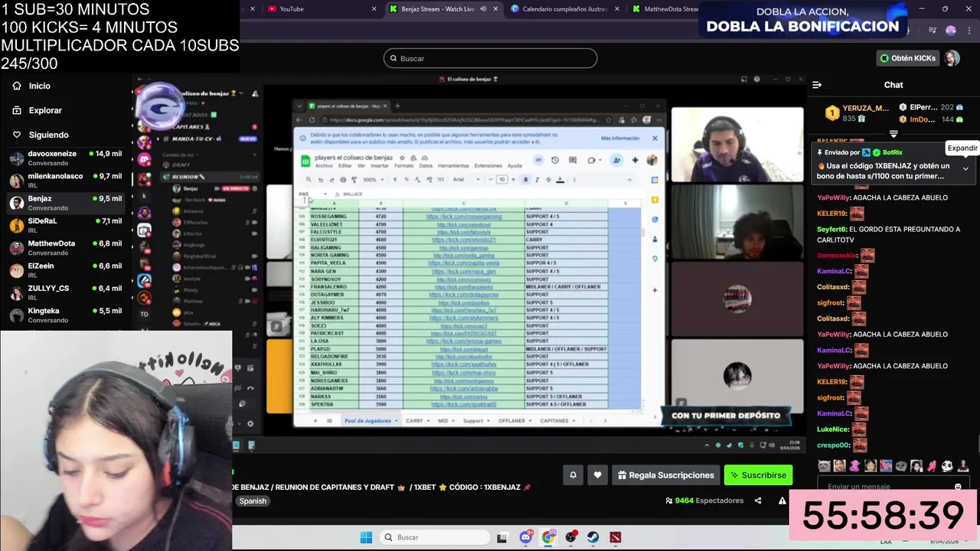Focus the Kick Buscar search field
The height and width of the screenshot is (551, 980).
click(490, 58)
